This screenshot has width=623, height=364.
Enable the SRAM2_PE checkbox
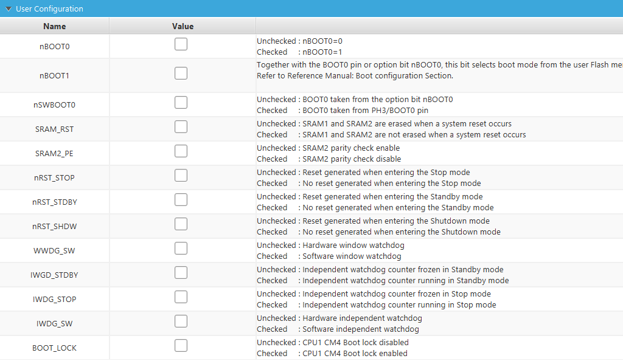pyautogui.click(x=181, y=151)
